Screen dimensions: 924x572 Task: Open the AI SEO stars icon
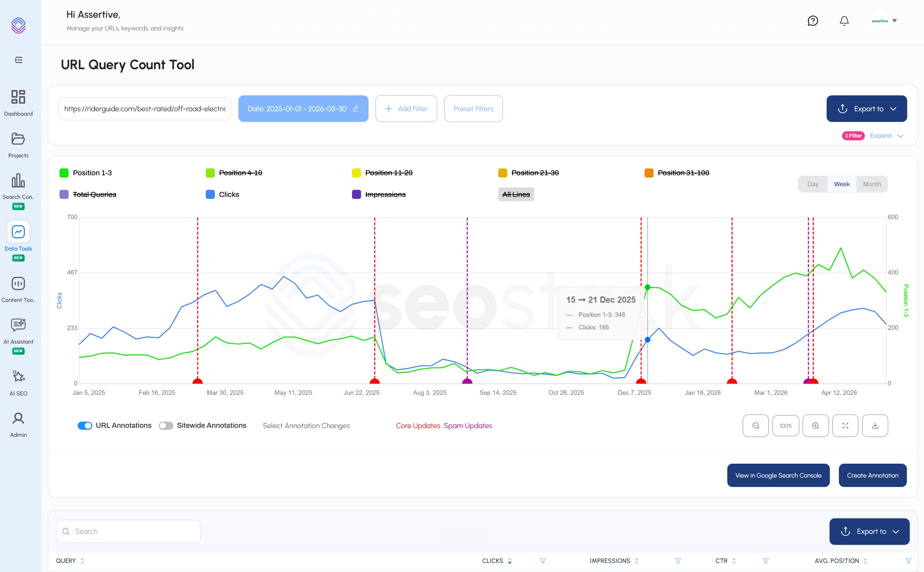(x=18, y=376)
